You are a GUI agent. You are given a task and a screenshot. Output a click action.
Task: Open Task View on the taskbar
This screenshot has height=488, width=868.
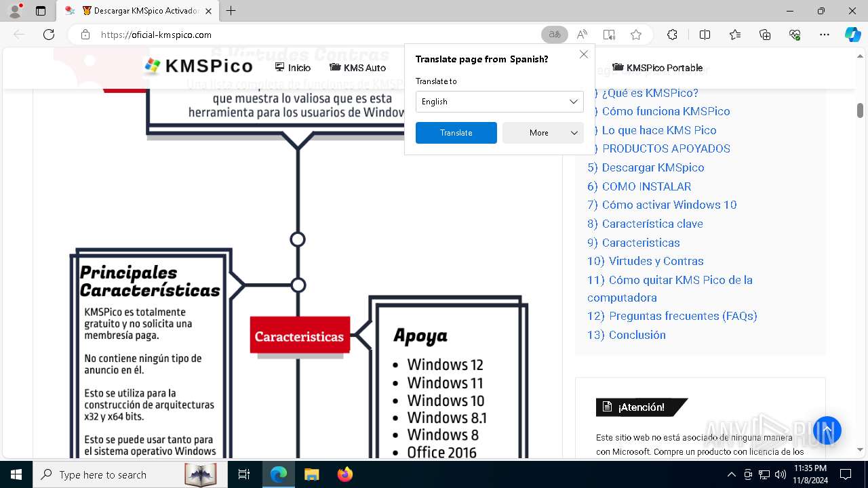coord(244,474)
